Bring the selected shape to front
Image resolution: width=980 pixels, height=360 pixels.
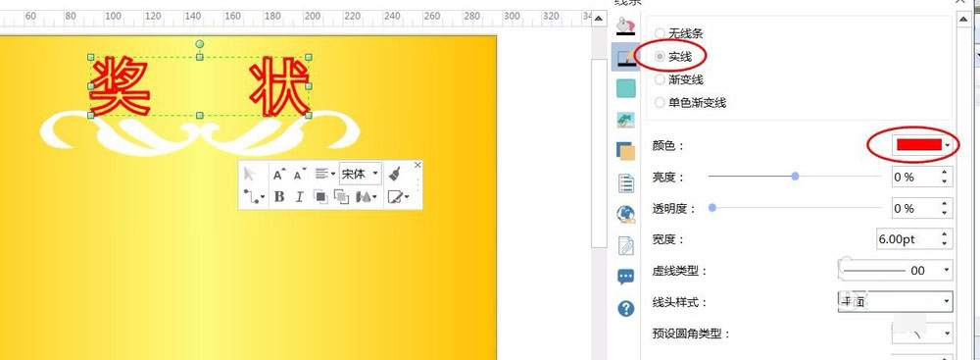pyautogui.click(x=320, y=196)
